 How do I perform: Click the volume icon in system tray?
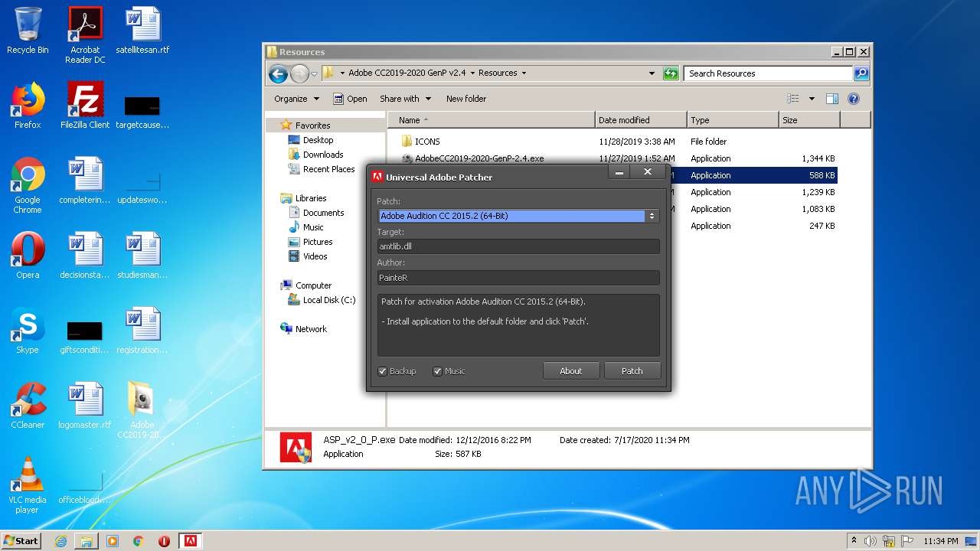point(871,541)
